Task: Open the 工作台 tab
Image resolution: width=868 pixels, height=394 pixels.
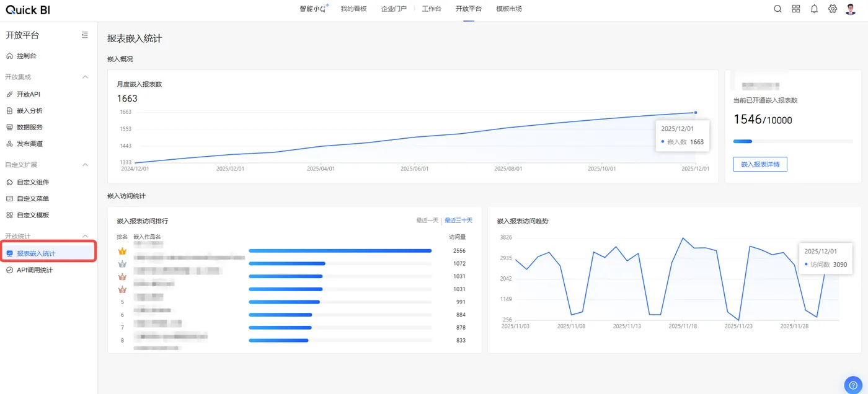Action: pos(432,9)
